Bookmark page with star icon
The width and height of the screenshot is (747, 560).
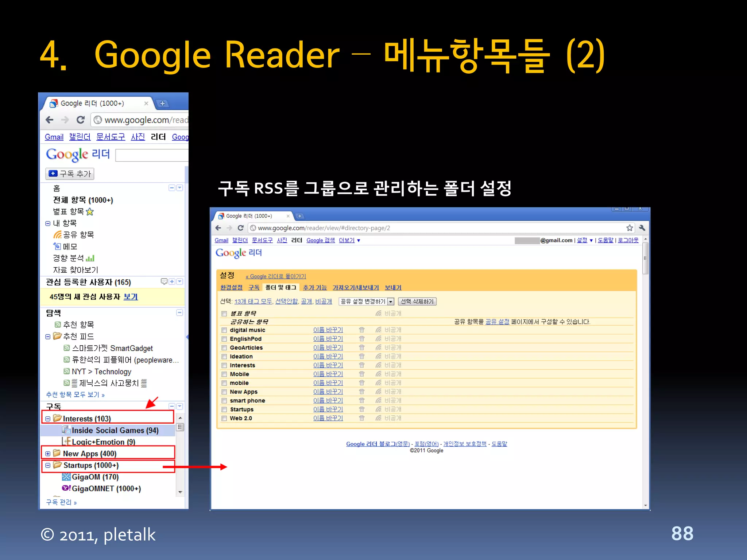click(630, 228)
